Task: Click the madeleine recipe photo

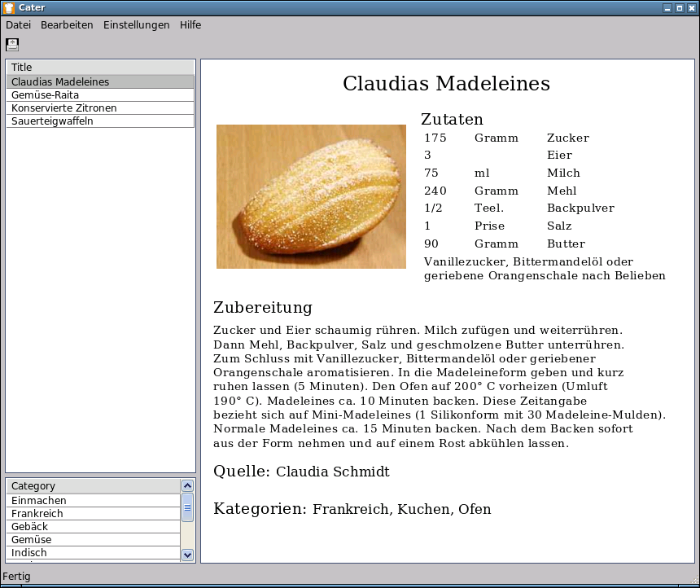Action: tap(311, 196)
